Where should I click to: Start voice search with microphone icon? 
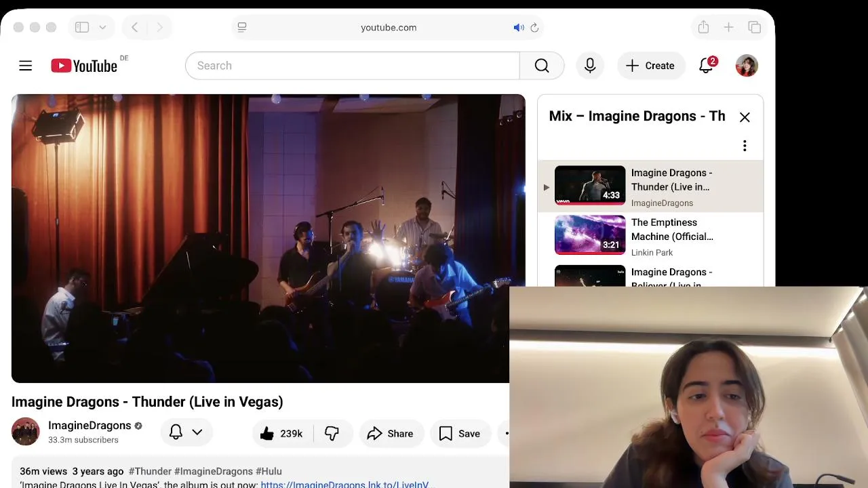[x=590, y=66]
